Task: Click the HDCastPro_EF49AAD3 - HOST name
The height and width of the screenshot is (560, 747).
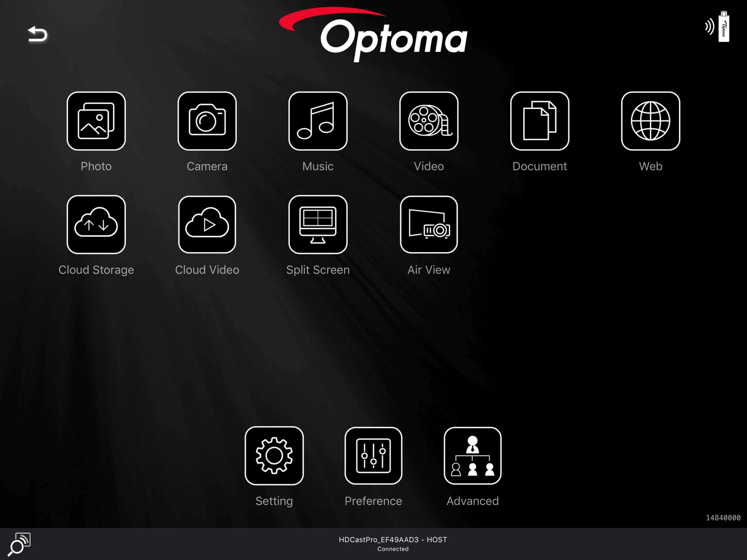Action: (x=393, y=540)
